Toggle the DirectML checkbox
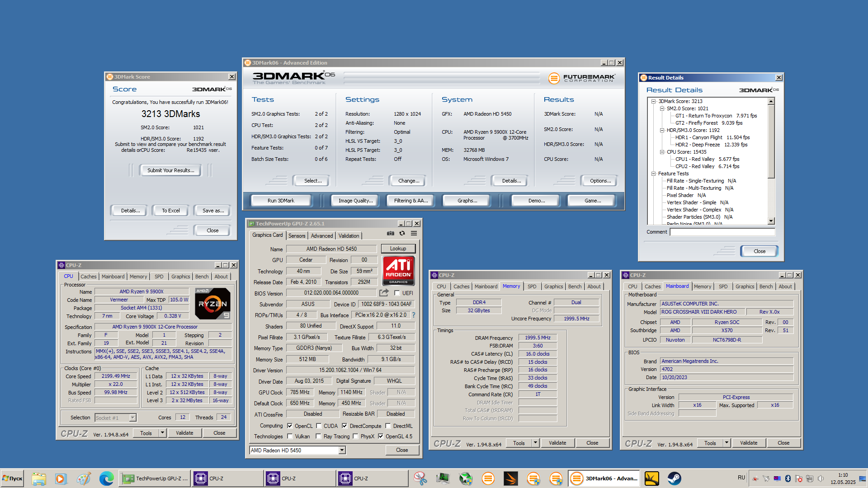 coord(388,426)
